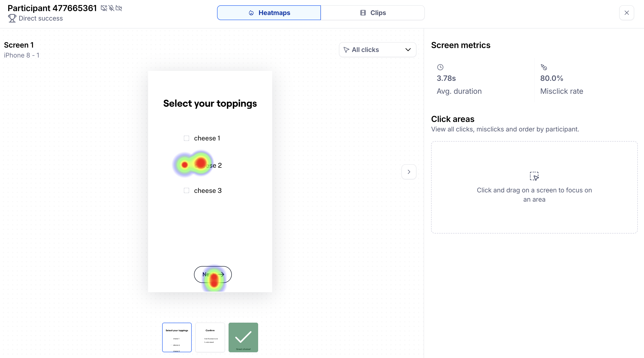Open the All clicks filter dropdown

[377, 50]
